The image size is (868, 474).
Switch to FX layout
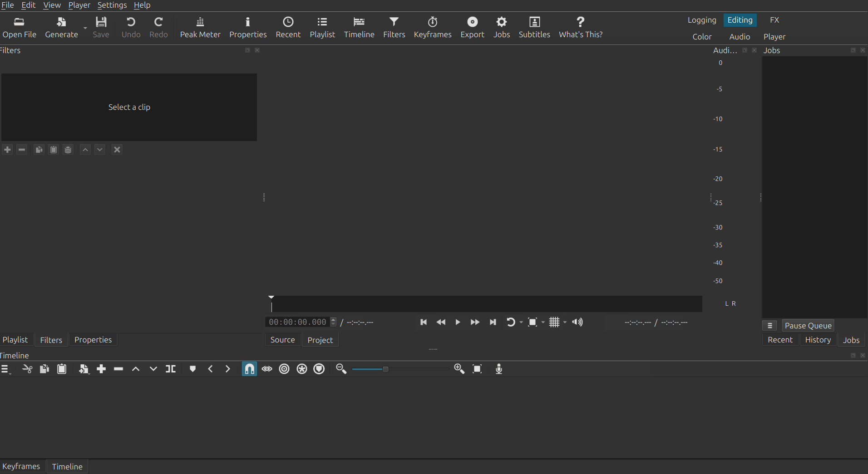(774, 20)
